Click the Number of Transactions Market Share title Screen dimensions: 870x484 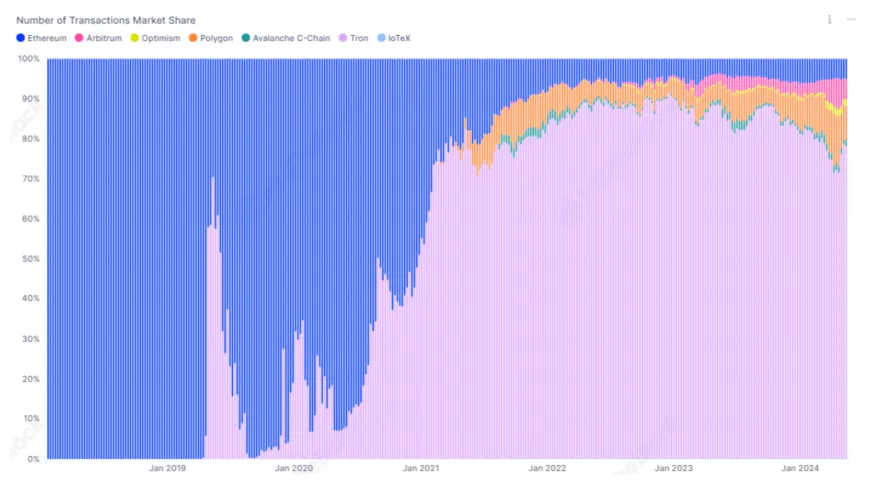tap(106, 20)
